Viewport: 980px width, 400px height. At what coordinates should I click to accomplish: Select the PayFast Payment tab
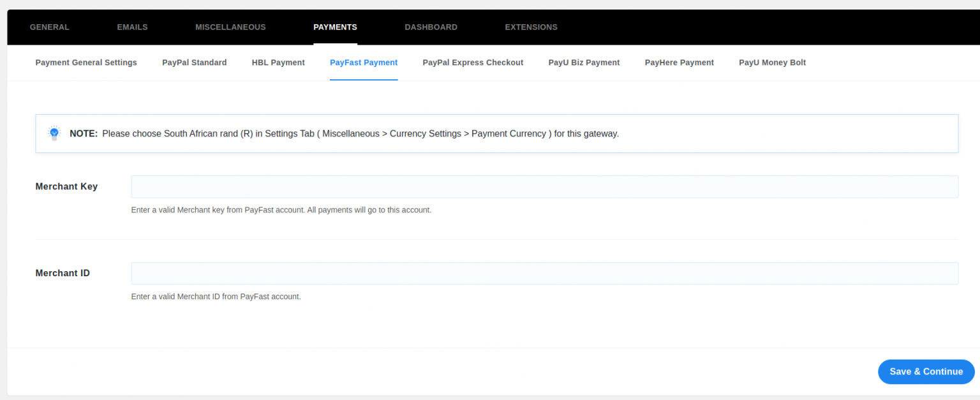(x=364, y=62)
